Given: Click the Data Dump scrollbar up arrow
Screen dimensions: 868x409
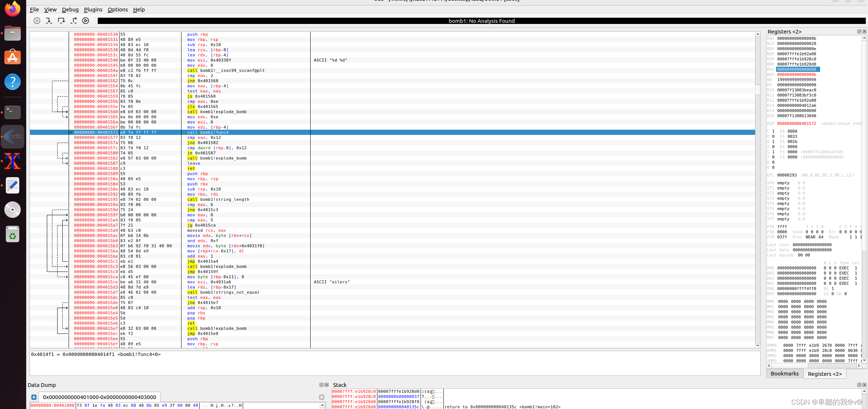Looking at the screenshot, I should point(322,405).
